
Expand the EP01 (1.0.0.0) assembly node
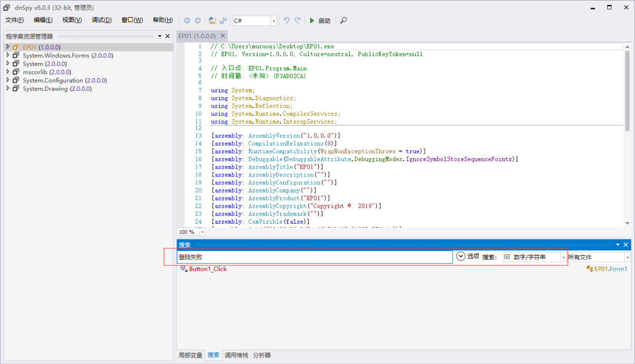coord(8,47)
